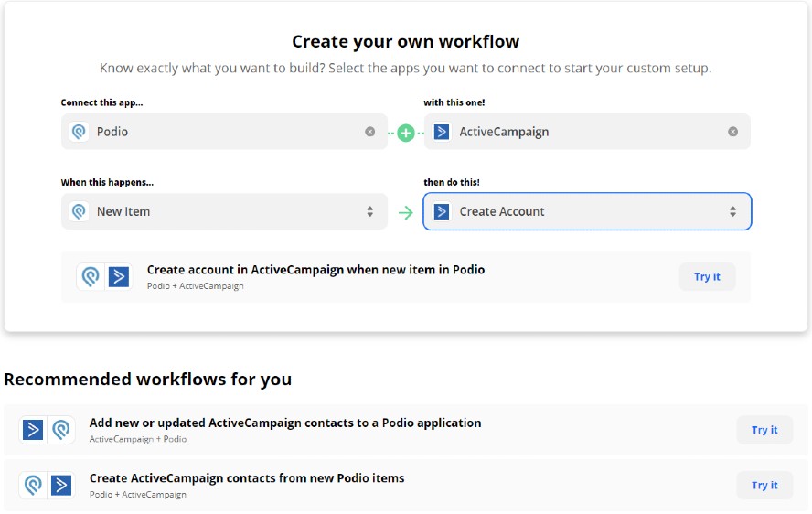Screen dimensions: 812x514
Task: Click the ActiveCampaign icon in Create Account field
Action: [442, 211]
